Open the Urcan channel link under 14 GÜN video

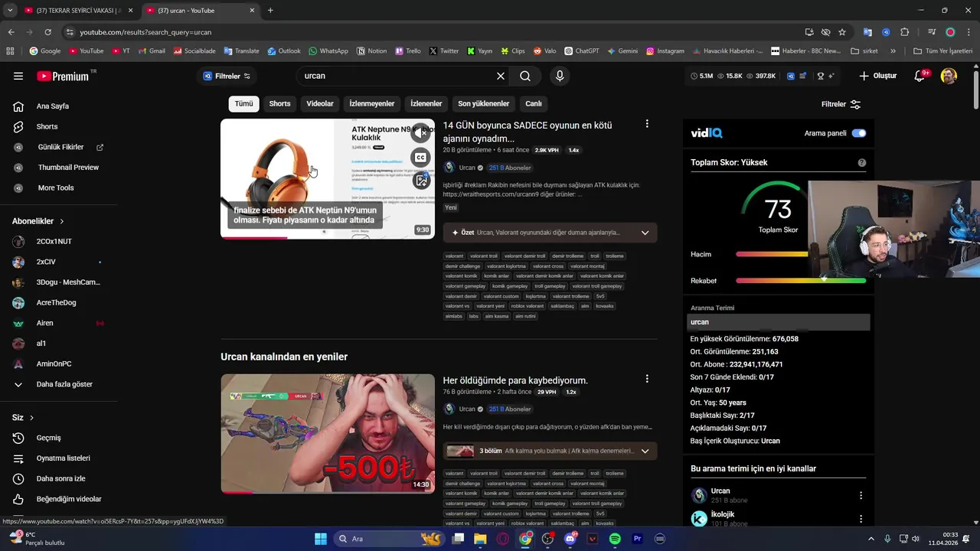467,168
